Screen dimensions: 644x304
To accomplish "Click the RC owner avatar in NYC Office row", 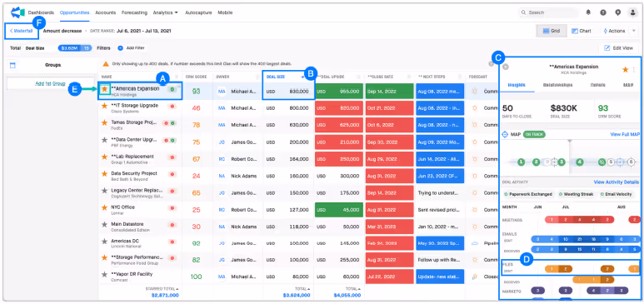I will click(222, 210).
